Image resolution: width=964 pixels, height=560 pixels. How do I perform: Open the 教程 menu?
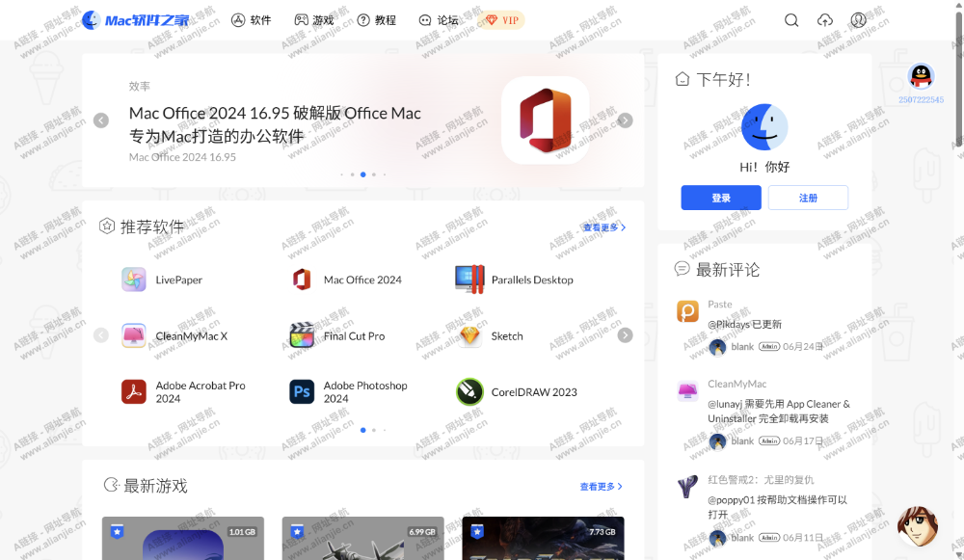[x=376, y=20]
